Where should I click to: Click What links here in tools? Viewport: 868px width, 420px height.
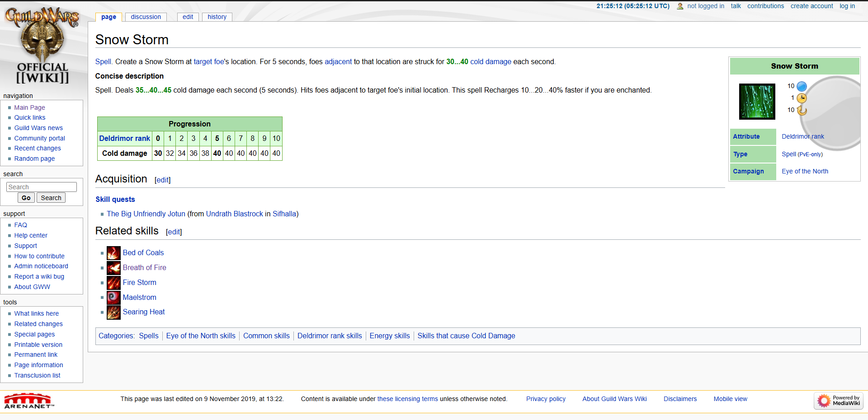coord(36,313)
